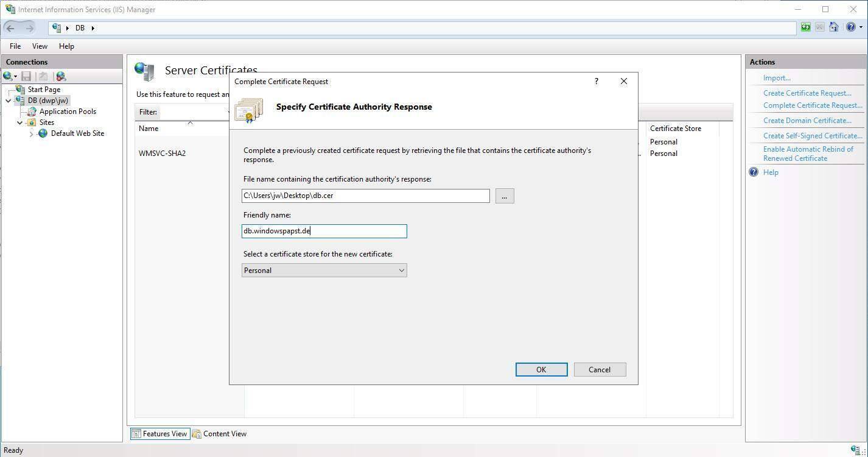The image size is (868, 457).
Task: Click the create new connection globe icon
Action: 9,76
